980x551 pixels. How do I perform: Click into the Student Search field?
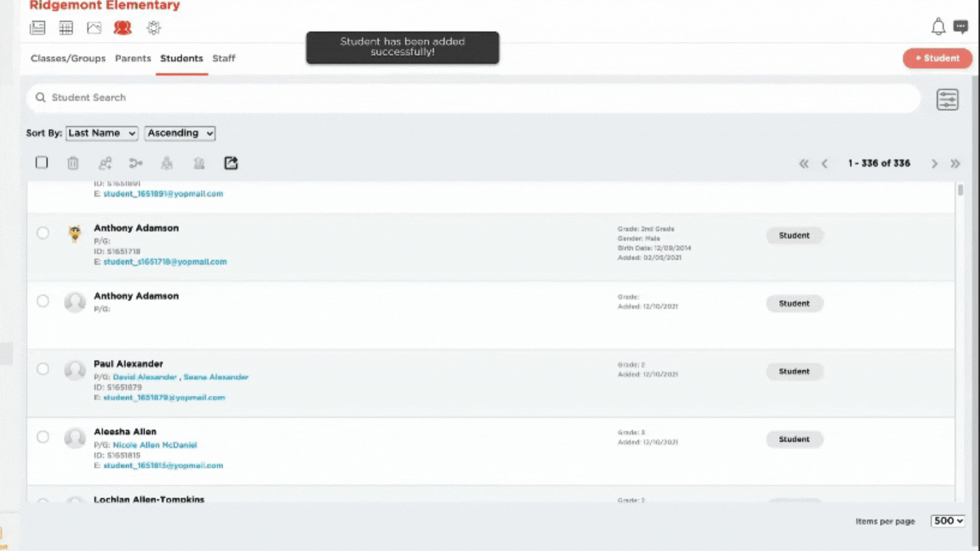[x=473, y=98]
